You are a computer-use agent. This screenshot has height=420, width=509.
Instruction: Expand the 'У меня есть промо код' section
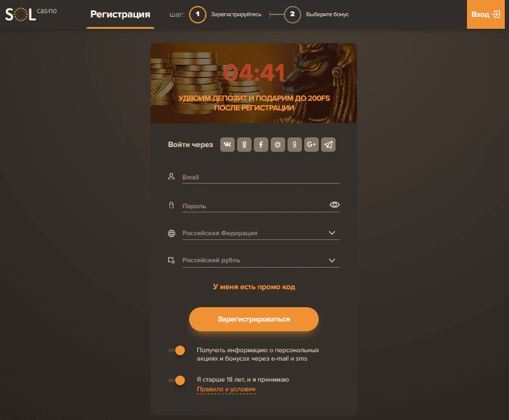(254, 287)
